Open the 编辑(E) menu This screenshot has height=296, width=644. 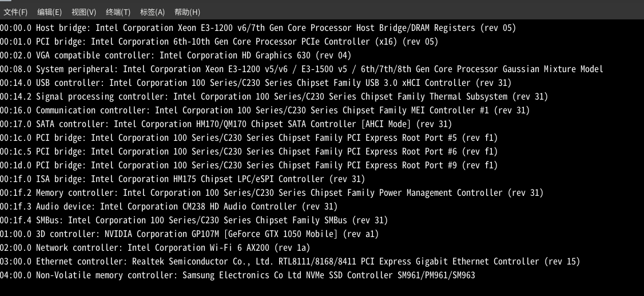click(49, 12)
